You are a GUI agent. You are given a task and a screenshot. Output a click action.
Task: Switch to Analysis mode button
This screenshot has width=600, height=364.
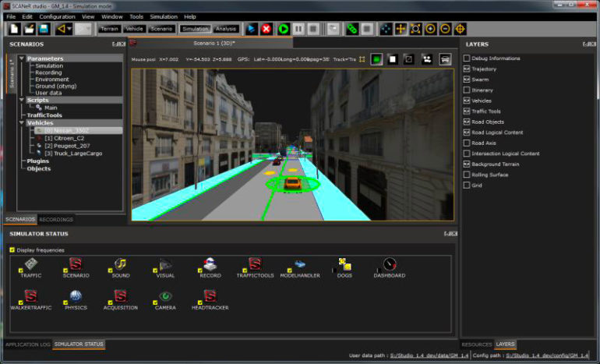click(x=227, y=29)
